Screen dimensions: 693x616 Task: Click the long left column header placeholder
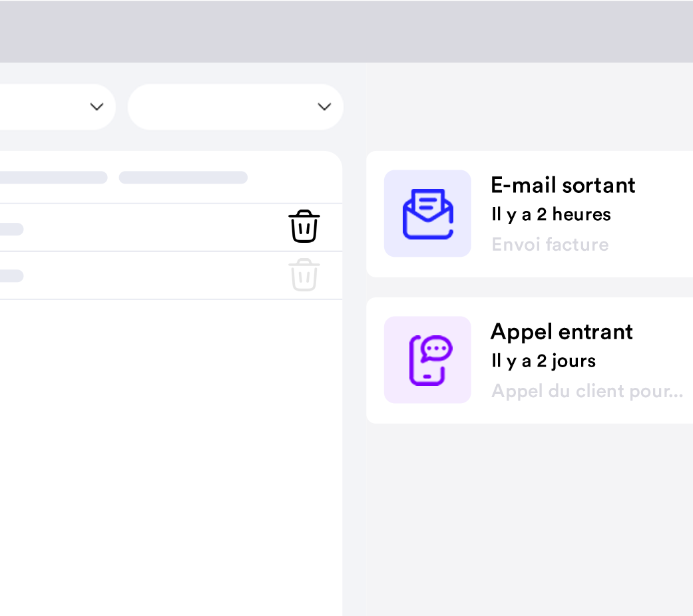click(x=53, y=178)
